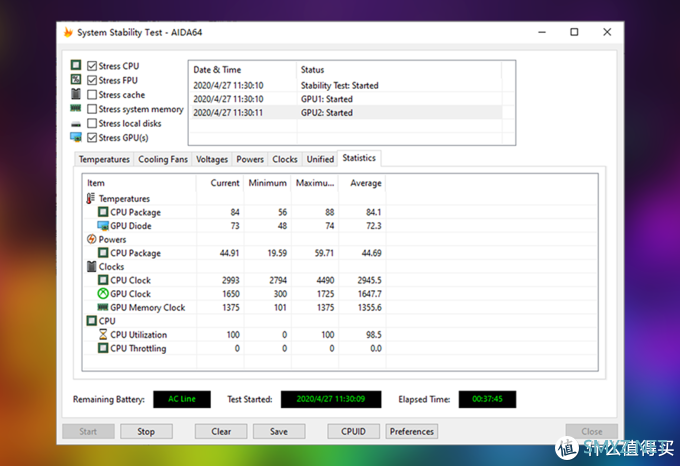This screenshot has width=680, height=466.
Task: Select the 'GPU2: Started' log row
Action: tap(346, 113)
